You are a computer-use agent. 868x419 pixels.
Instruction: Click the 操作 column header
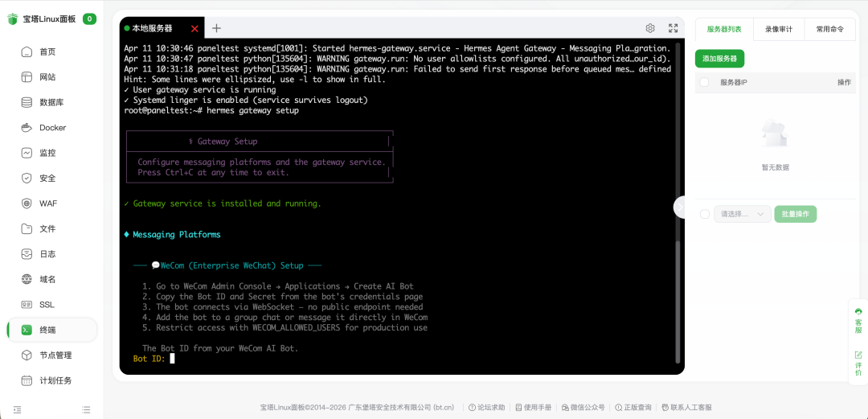(x=844, y=82)
